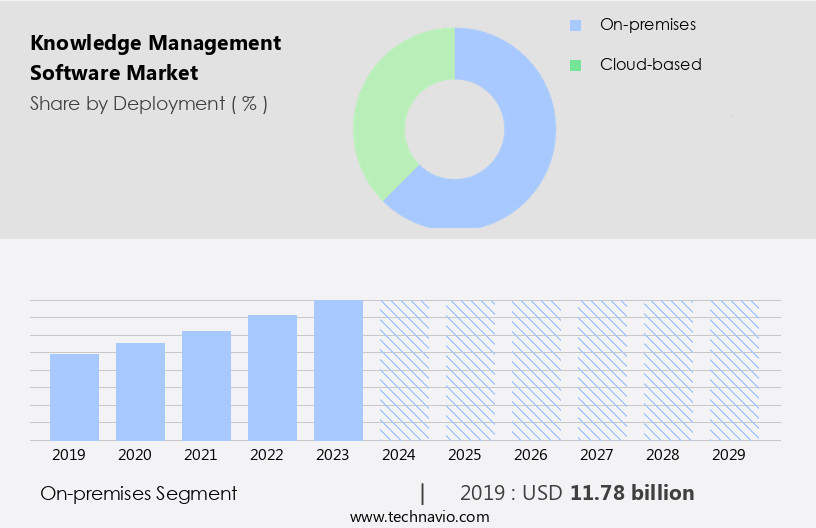
Task: Click the green Cloud-based legend swatch
Action: coord(575,65)
